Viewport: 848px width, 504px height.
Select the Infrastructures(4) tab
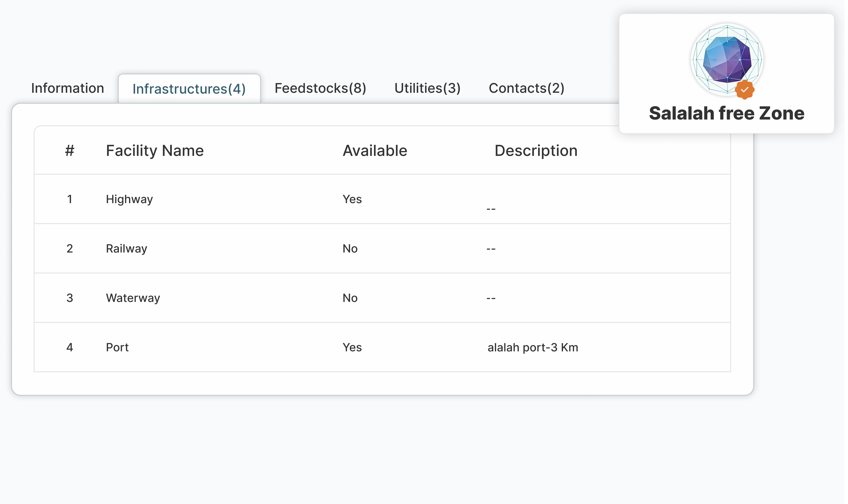click(x=189, y=89)
